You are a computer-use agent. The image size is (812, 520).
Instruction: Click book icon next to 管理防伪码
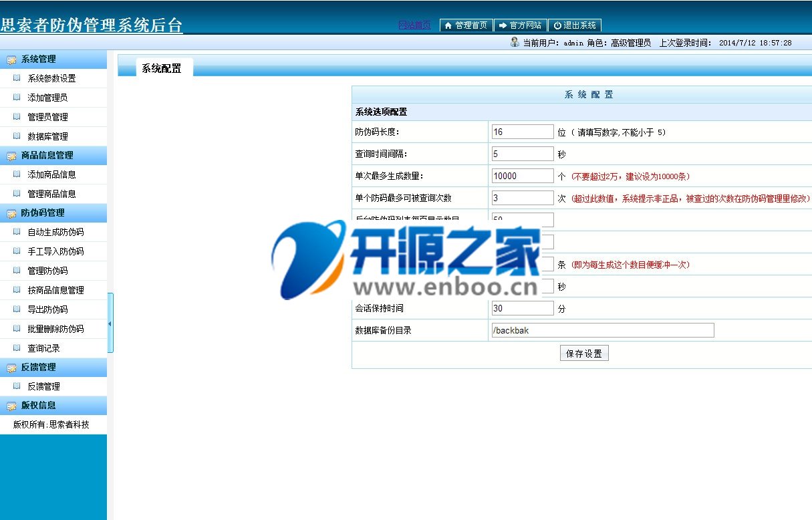click(17, 270)
